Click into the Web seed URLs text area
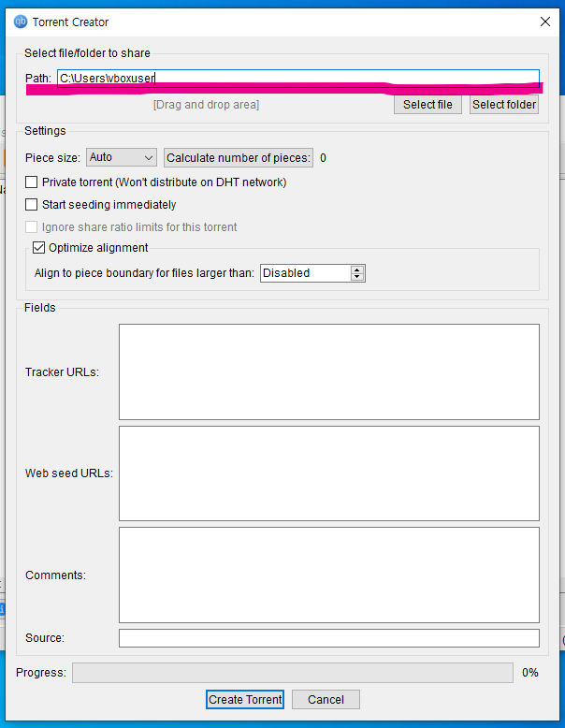565x728 pixels. [329, 473]
